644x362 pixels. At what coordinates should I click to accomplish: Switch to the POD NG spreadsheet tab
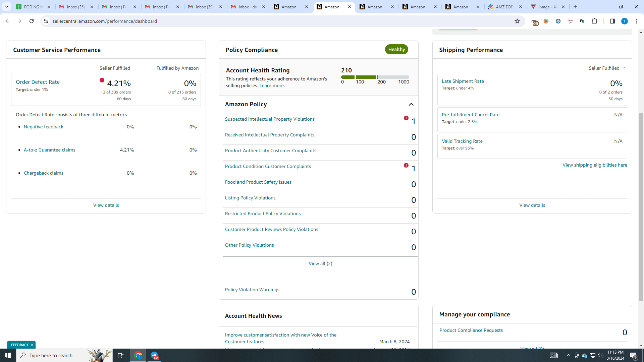click(x=34, y=7)
